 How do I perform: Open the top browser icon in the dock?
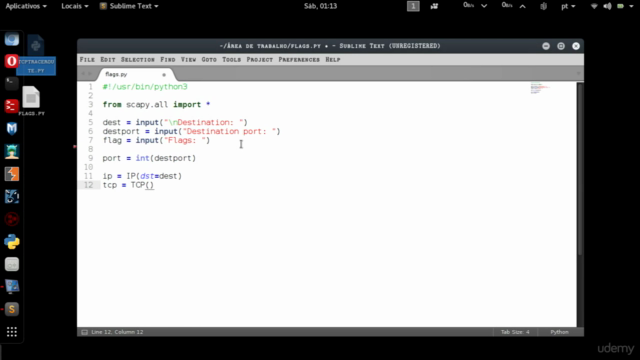tap(11, 39)
